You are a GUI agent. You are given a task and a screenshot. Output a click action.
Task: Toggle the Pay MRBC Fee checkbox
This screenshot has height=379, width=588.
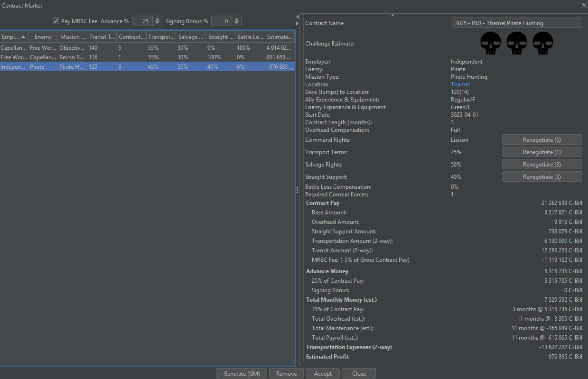click(x=56, y=21)
